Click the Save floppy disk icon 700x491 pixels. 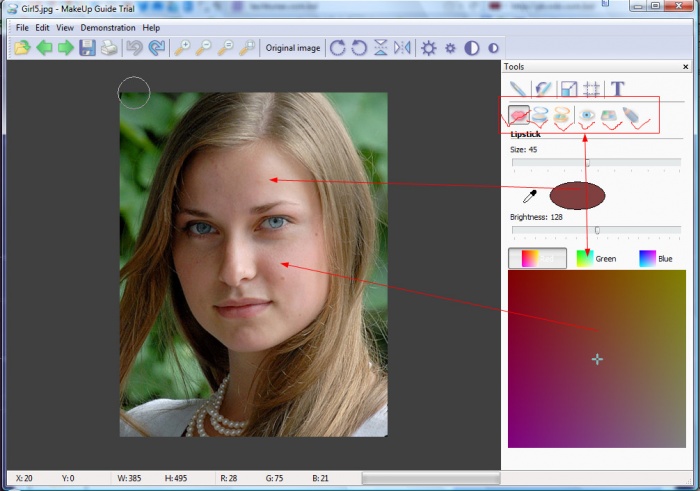(x=87, y=48)
